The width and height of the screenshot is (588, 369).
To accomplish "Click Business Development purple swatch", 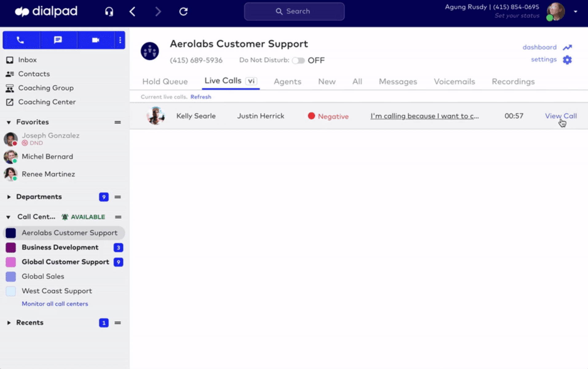I will 11,248.
